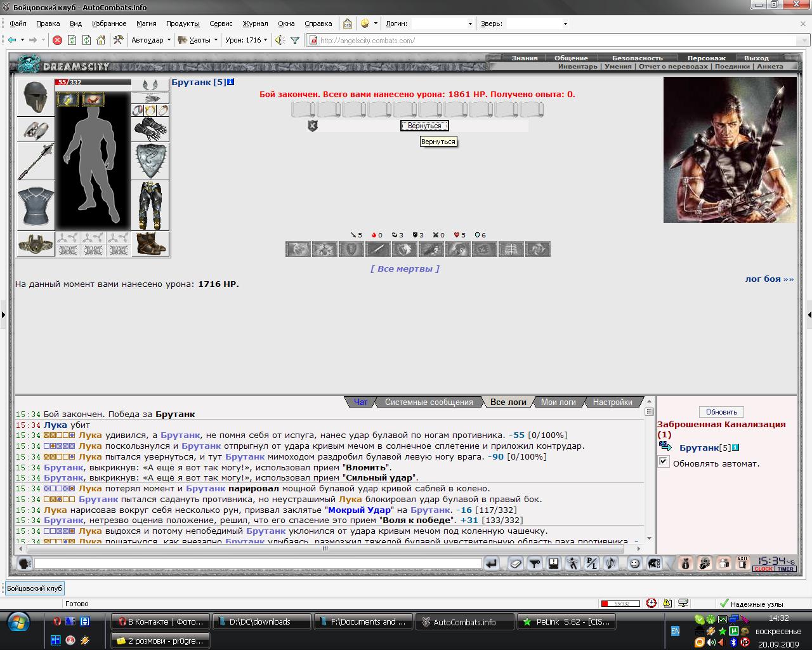This screenshot has width=812, height=650.
Task: Click the eraser clear chat icon
Action: 516,563
